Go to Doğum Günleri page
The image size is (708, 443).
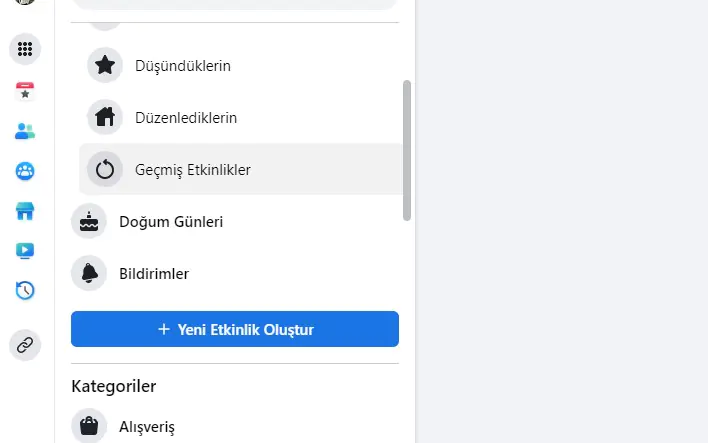(x=171, y=221)
